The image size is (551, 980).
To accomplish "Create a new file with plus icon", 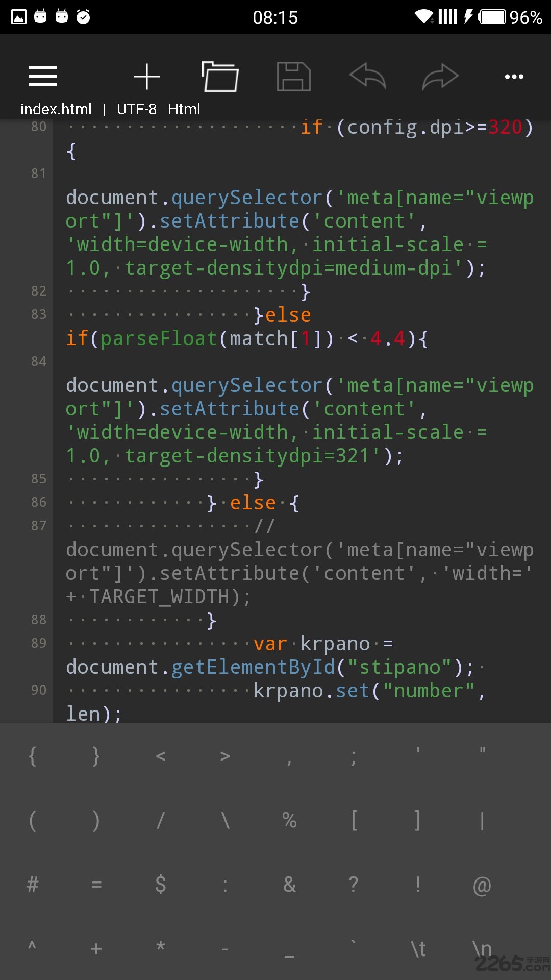I will [x=147, y=77].
